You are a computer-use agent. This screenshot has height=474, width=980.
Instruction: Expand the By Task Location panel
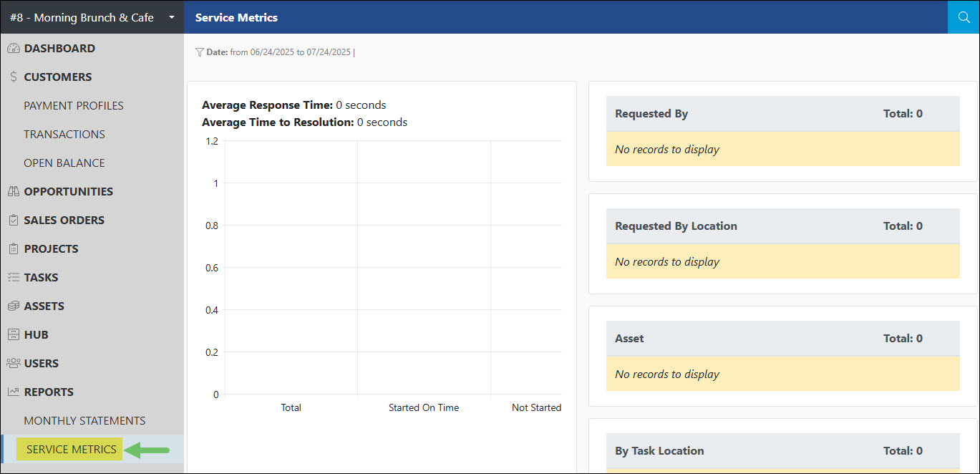[x=782, y=450]
